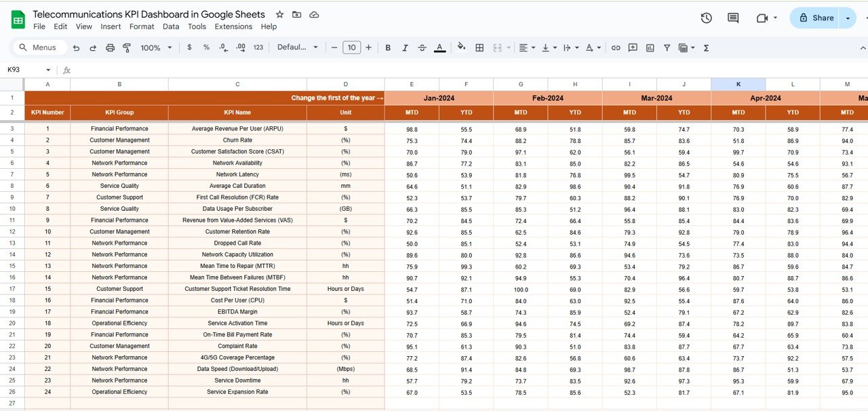This screenshot has width=868, height=411.
Task: Open the text rotation dropdown
Action: [x=593, y=47]
